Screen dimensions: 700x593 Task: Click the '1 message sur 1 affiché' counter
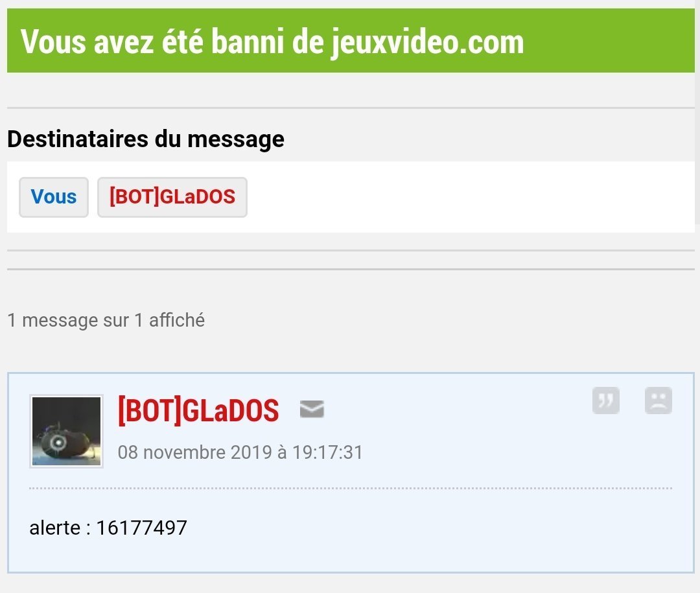[106, 320]
